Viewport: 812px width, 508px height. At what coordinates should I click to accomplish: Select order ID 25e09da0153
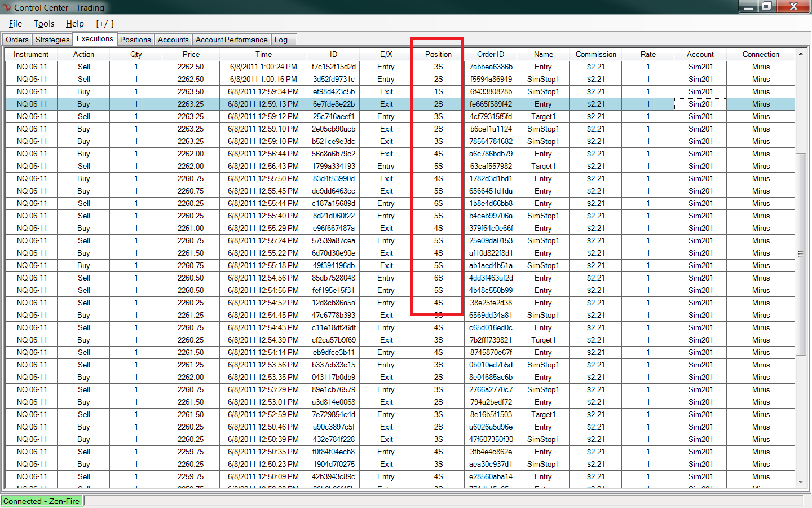click(491, 240)
